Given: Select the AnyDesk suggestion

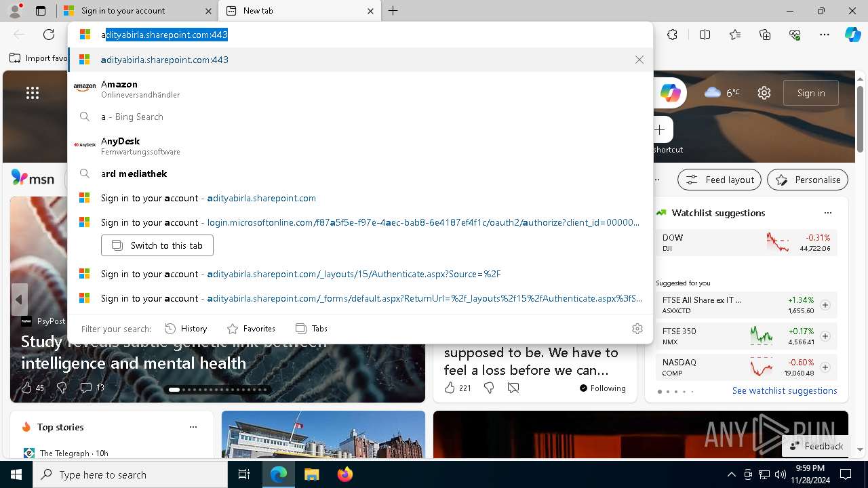Looking at the screenshot, I should coord(360,146).
